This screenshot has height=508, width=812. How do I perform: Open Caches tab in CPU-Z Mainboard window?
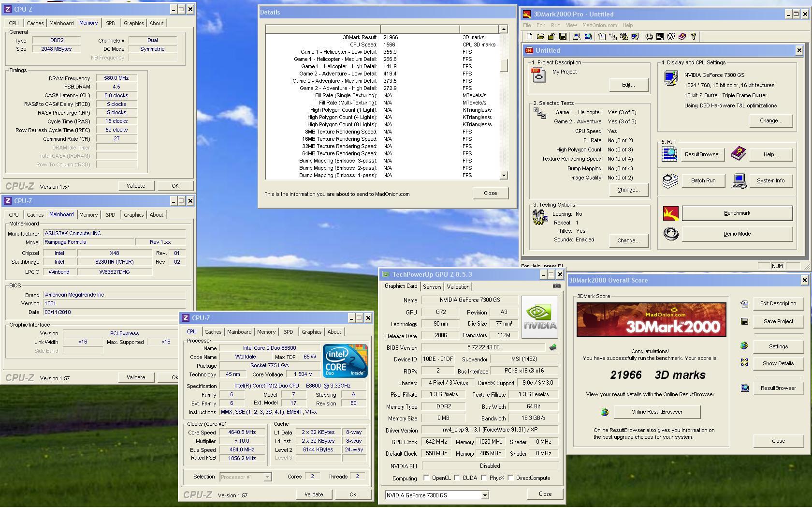(x=35, y=215)
